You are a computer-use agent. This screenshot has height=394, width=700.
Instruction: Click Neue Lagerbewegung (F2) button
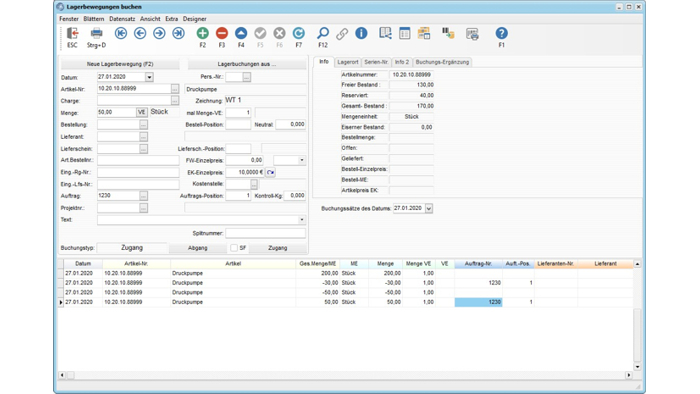(x=120, y=64)
